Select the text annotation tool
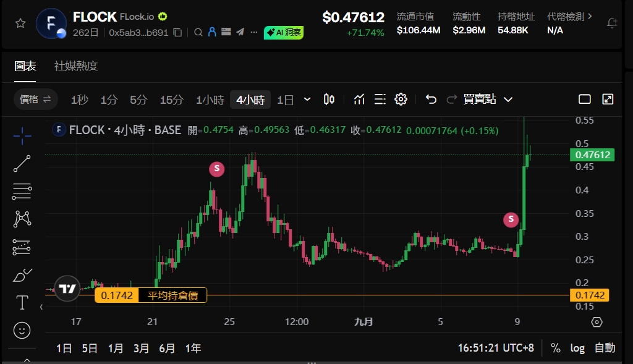The width and height of the screenshot is (633, 364). (22, 303)
